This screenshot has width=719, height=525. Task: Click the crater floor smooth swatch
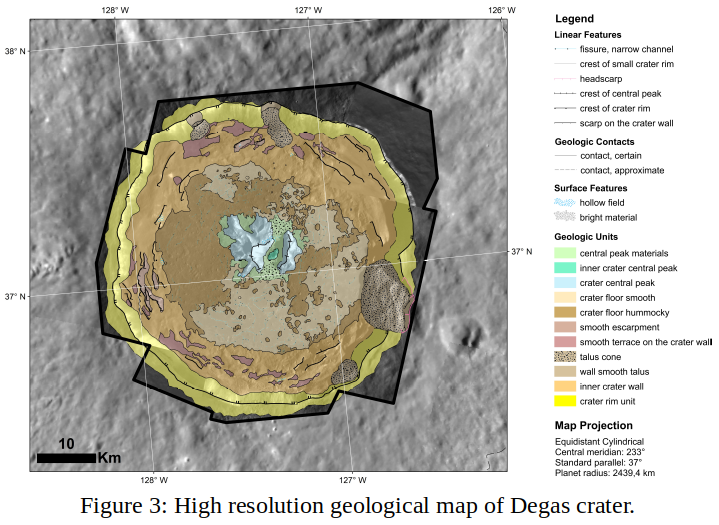click(565, 298)
